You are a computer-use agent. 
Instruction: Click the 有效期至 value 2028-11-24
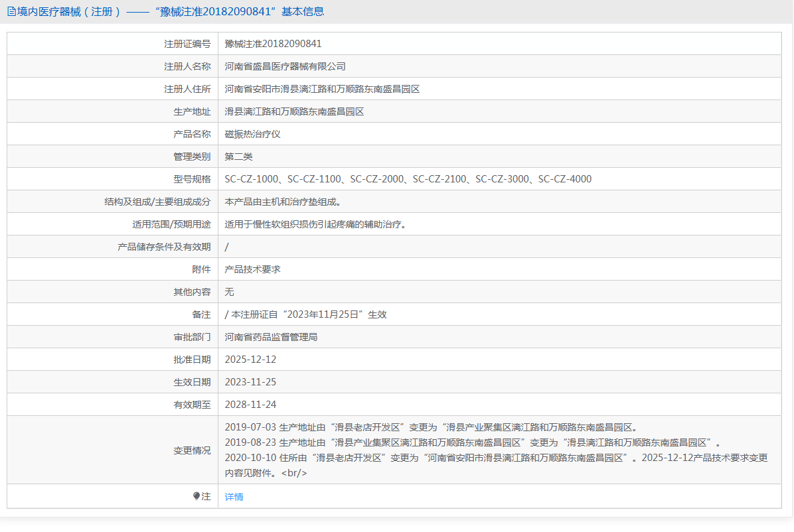[x=251, y=405]
